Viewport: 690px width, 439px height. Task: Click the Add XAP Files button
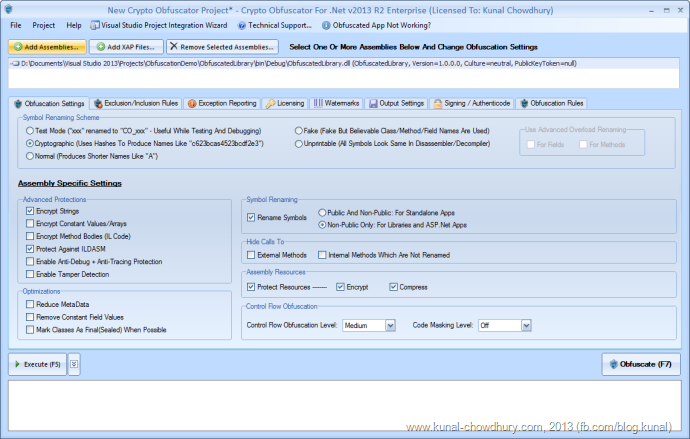tap(126, 47)
